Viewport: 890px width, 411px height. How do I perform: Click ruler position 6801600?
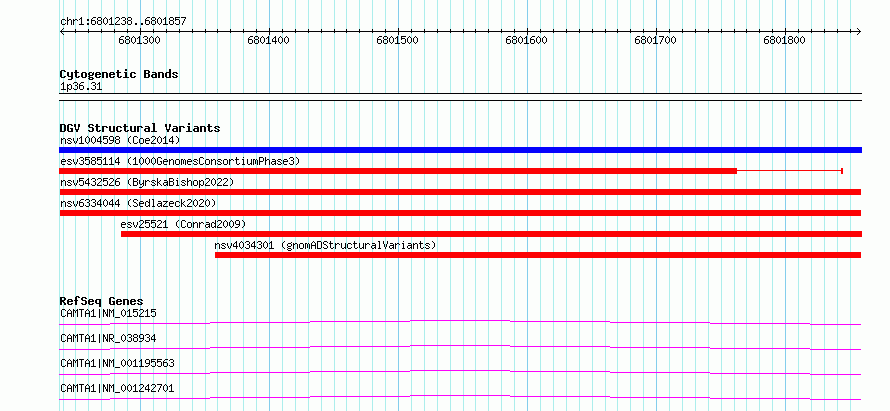(x=526, y=40)
